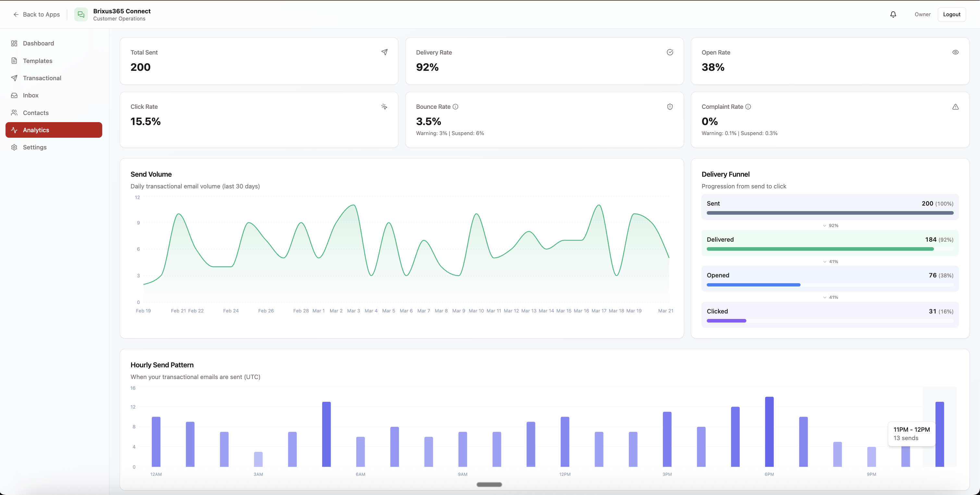Open the Dashboard page
980x495 pixels.
pyautogui.click(x=54, y=44)
